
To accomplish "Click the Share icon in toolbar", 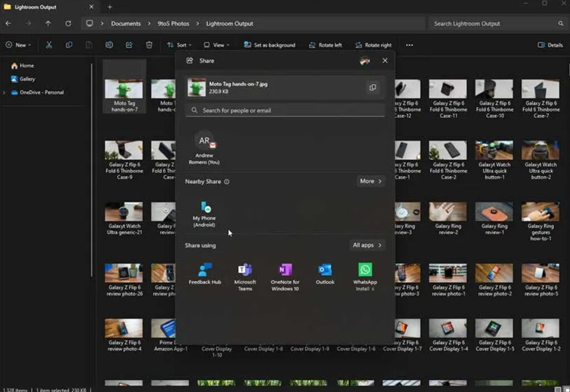I will [x=129, y=45].
